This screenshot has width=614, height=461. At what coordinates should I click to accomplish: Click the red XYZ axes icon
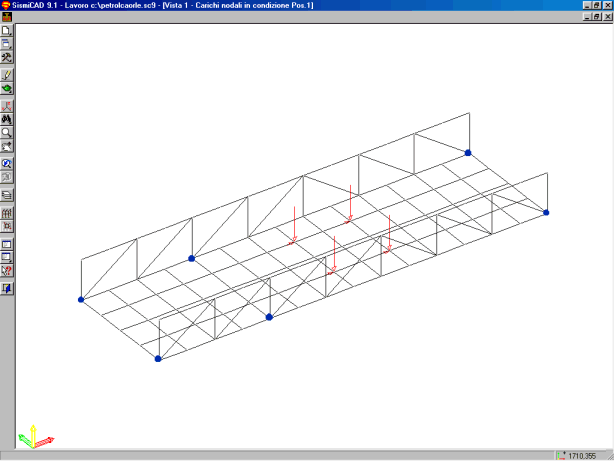pyautogui.click(x=7, y=106)
